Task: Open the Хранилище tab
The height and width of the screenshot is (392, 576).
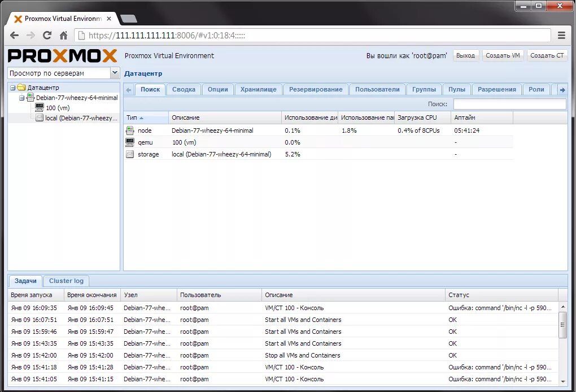Action: point(259,89)
